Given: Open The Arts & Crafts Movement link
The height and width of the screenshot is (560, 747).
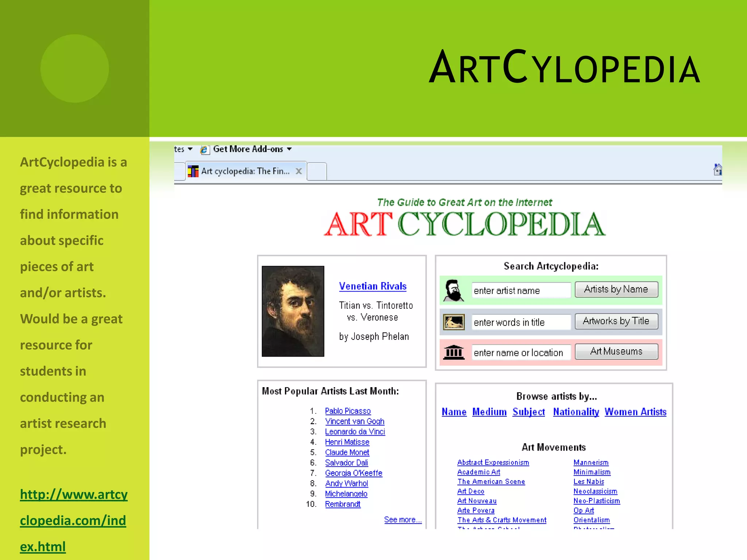Looking at the screenshot, I should tap(502, 520).
